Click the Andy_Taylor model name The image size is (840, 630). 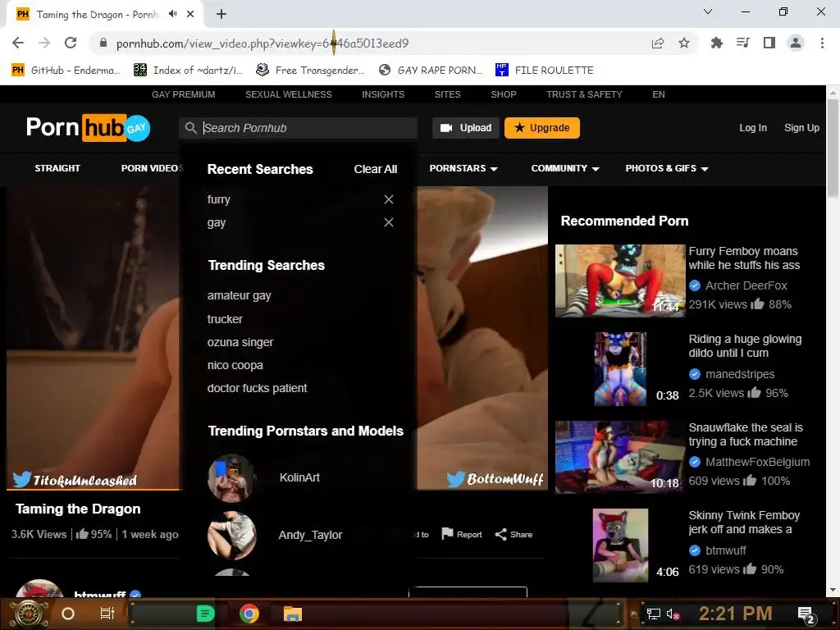point(310,535)
